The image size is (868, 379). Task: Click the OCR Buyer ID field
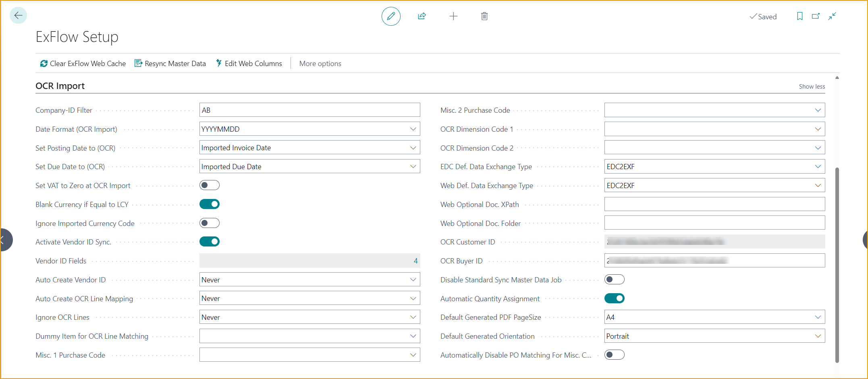point(714,261)
